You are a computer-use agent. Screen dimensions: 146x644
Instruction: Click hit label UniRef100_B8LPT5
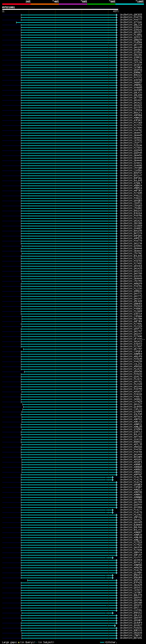click(131, 595)
